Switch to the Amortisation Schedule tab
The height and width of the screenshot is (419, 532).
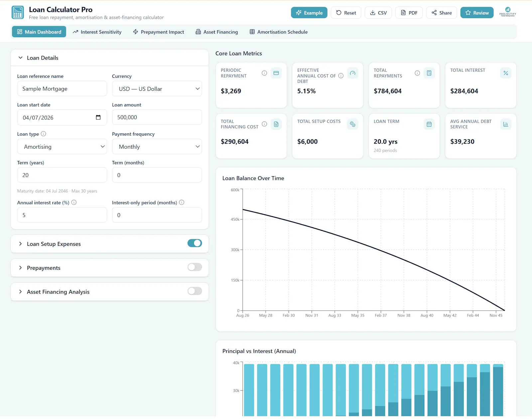(279, 32)
